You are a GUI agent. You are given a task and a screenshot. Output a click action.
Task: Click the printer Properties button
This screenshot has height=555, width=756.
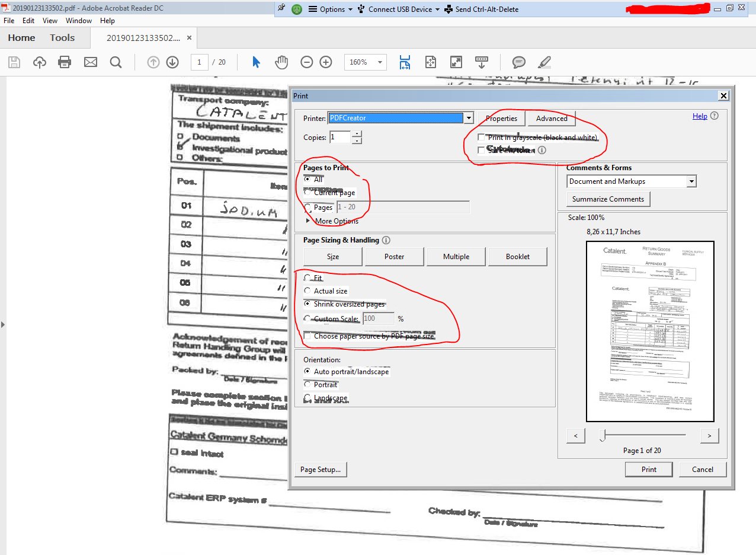tap(502, 119)
